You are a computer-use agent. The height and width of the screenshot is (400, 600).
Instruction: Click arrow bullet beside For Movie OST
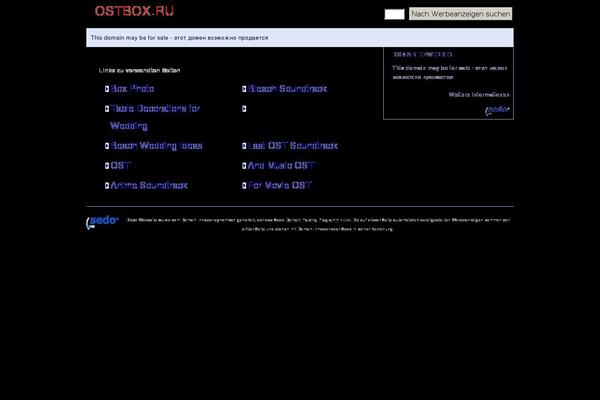(x=244, y=186)
